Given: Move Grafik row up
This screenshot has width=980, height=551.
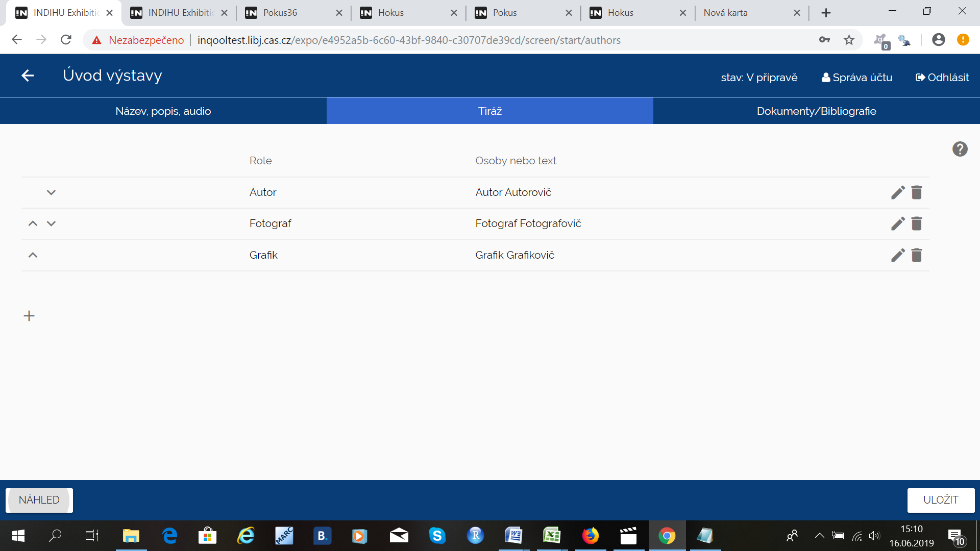Looking at the screenshot, I should tap(33, 255).
